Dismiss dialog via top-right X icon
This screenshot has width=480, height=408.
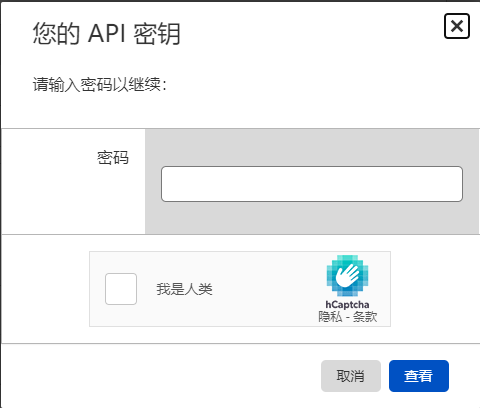[x=457, y=26]
